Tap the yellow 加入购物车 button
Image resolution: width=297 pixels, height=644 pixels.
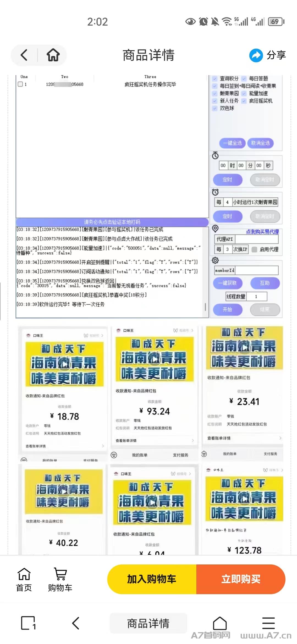(x=152, y=579)
